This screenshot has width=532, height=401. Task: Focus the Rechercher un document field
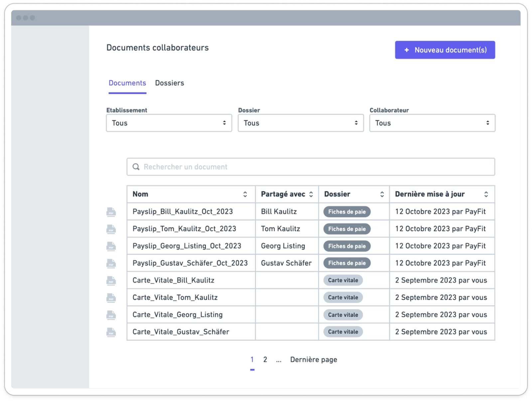[x=311, y=167]
